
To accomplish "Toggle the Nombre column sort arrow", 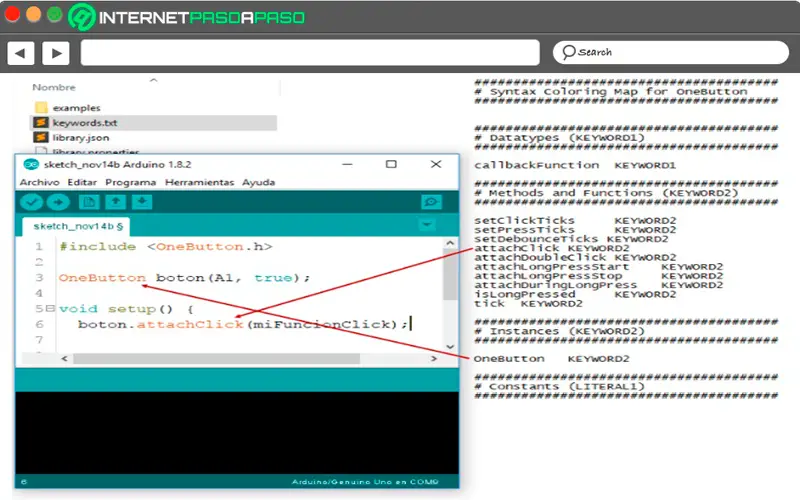I will (154, 80).
